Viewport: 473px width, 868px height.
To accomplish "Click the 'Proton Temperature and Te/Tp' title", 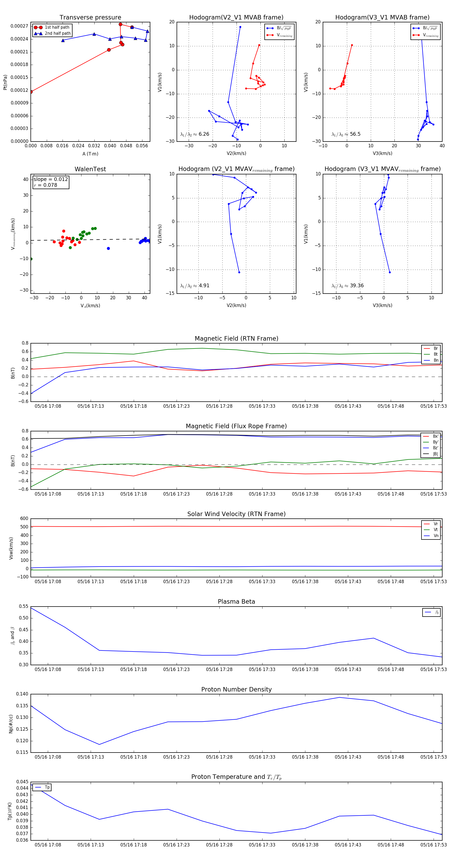I will (236, 777).
